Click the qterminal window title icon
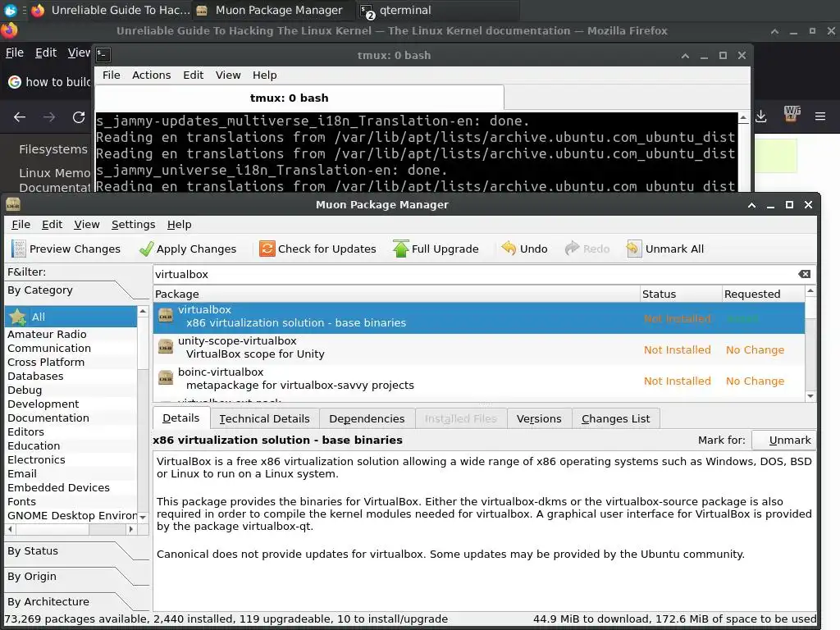Viewport: 840px width, 630px height. 103,55
